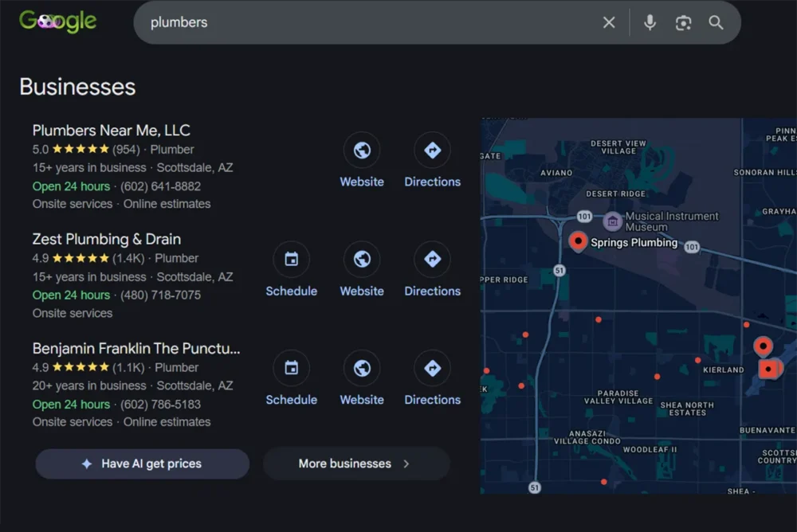Click the Google logo
The image size is (797, 532).
(57, 22)
